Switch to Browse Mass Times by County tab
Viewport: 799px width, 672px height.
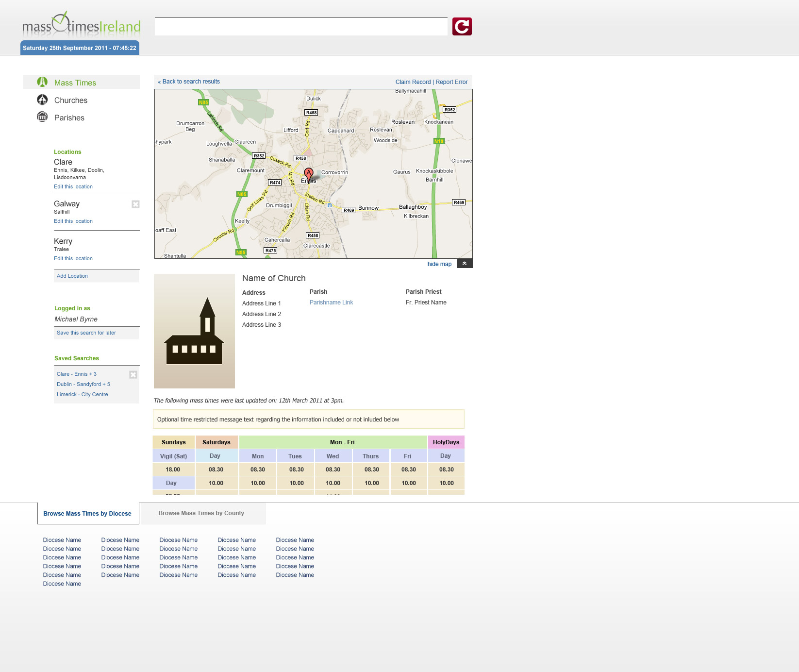coord(201,513)
